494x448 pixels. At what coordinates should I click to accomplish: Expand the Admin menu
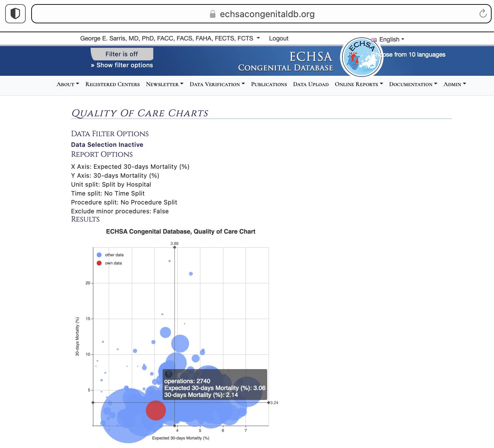tap(455, 84)
